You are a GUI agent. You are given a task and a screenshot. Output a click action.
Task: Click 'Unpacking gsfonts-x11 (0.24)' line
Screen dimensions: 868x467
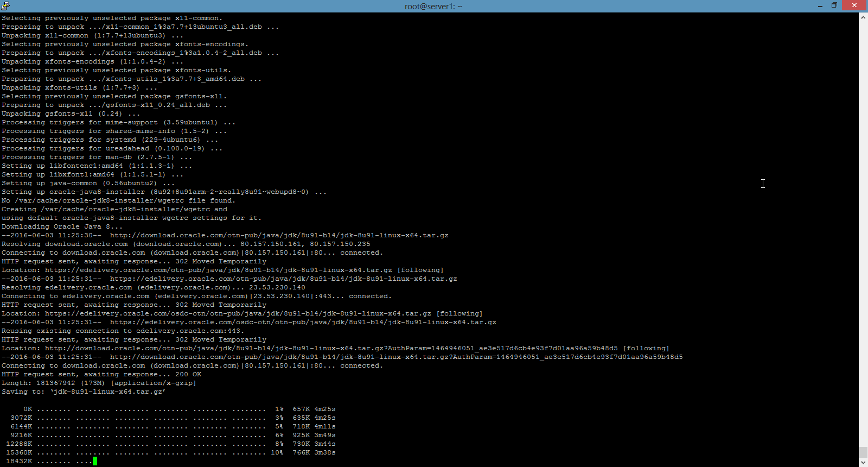pos(71,113)
